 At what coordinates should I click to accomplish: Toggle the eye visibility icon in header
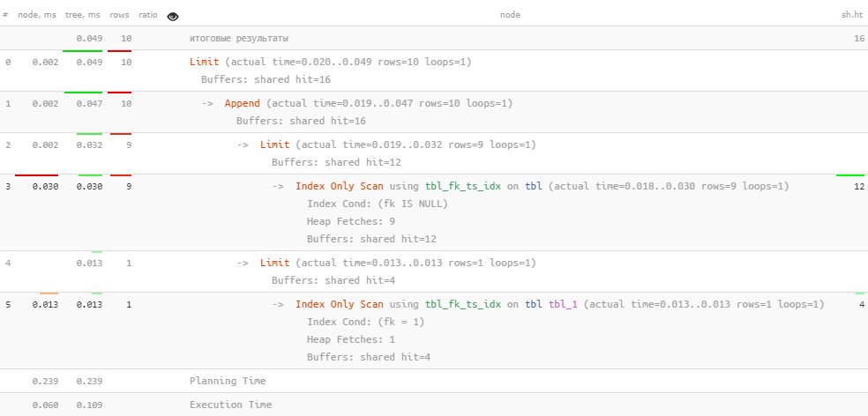173,15
